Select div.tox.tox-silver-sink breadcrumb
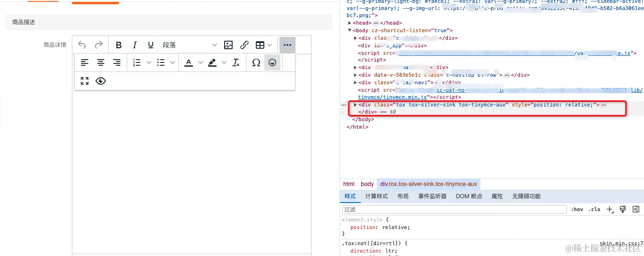This screenshot has width=644, height=256. click(x=429, y=184)
